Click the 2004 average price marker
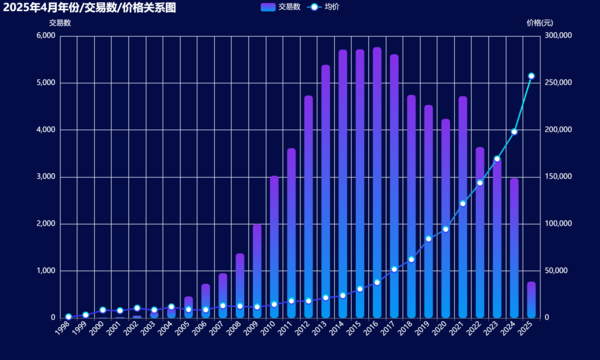 point(171,306)
